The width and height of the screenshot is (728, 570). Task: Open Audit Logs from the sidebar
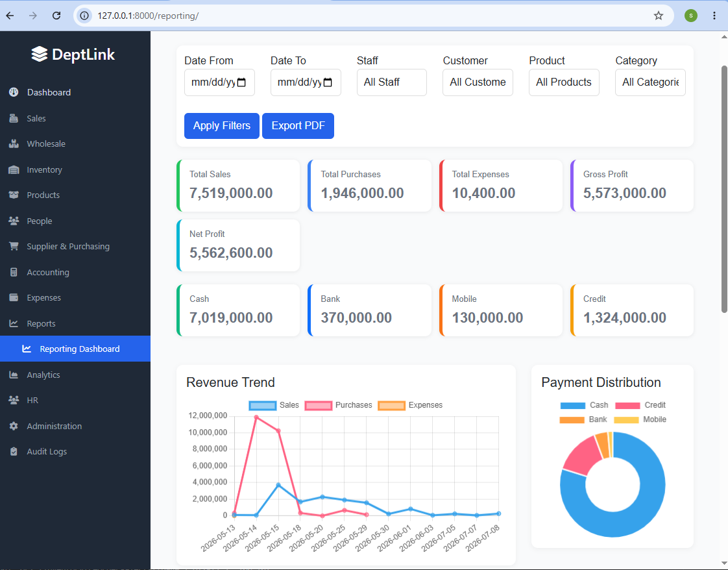pos(75,452)
